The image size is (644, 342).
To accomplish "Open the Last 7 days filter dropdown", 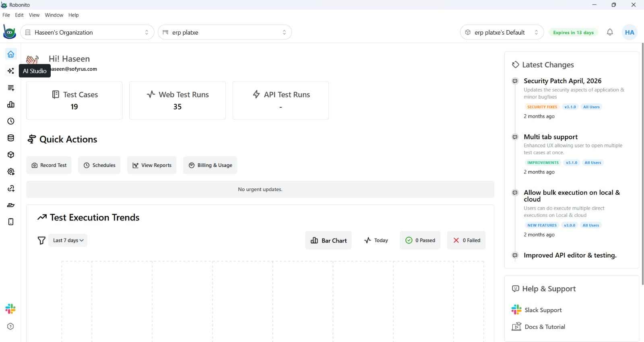I will 68,240.
